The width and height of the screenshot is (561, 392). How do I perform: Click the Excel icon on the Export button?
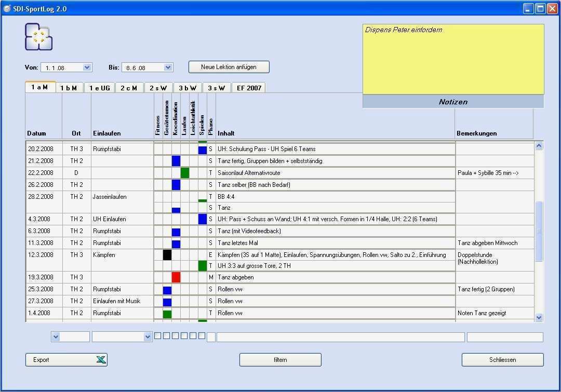click(x=101, y=360)
